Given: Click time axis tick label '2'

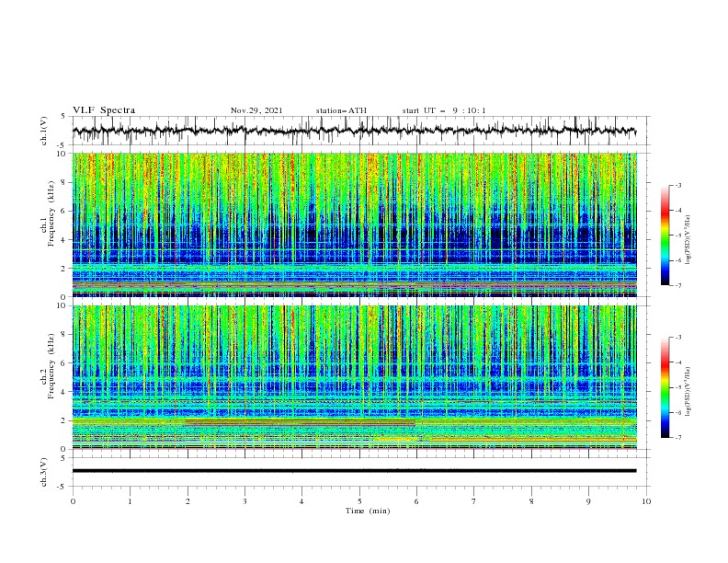Looking at the screenshot, I should (x=188, y=501).
